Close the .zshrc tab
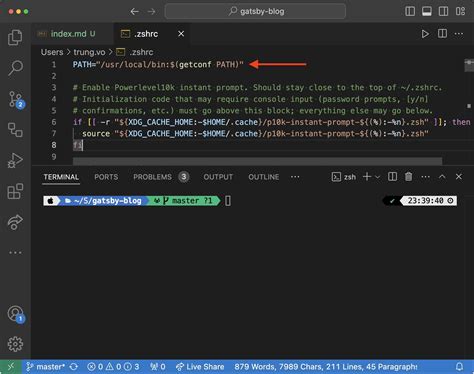Screen dimensions: 474x374 click(181, 34)
